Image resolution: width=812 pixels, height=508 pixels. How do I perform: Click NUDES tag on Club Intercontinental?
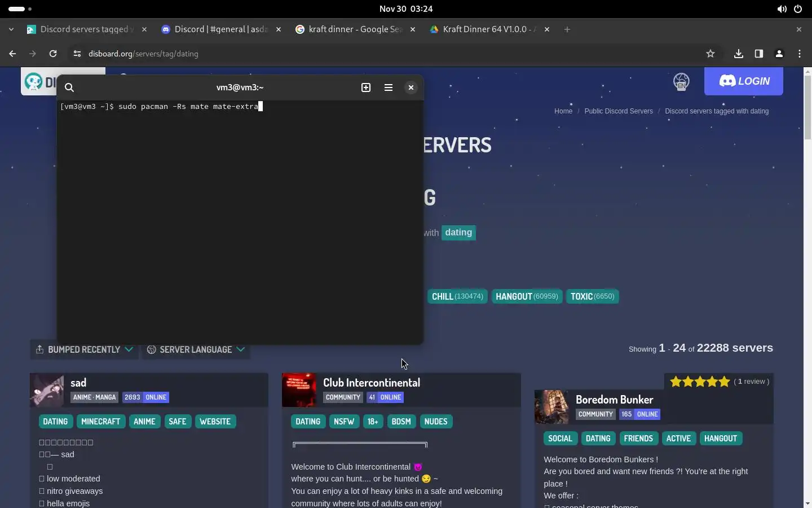[x=436, y=422]
